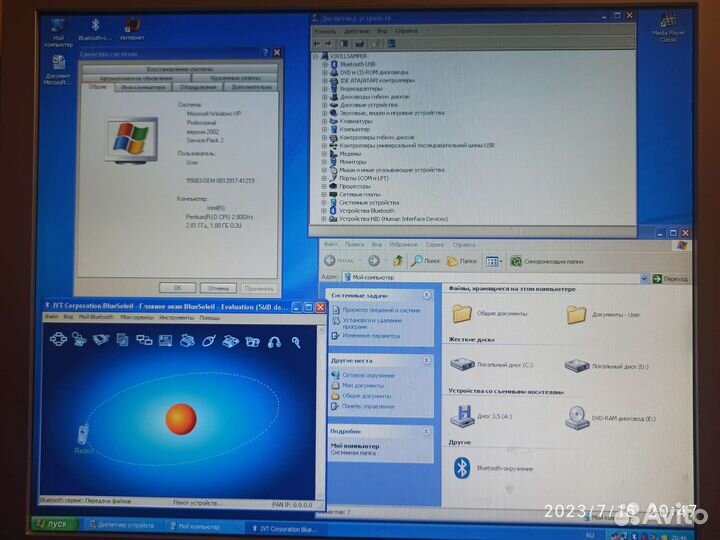Click Folders button in Explorer toolbar
This screenshot has width=720, height=540.
(x=462, y=261)
